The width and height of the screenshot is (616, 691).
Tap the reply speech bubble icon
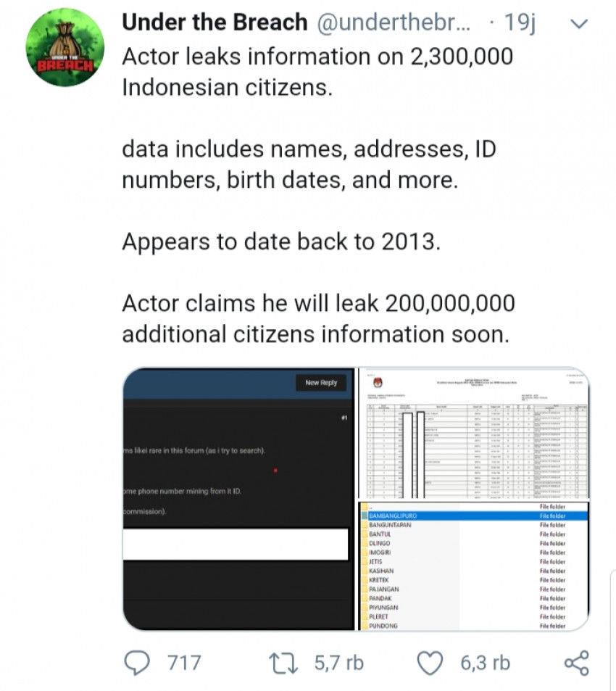(x=137, y=662)
